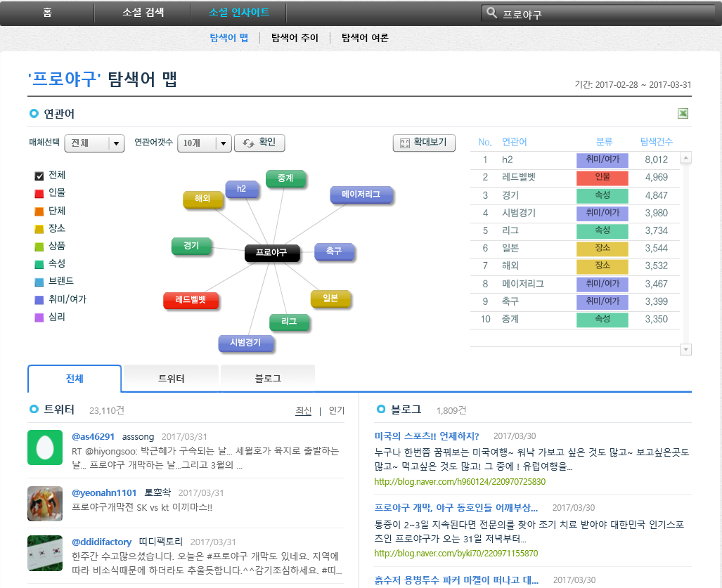
Task: Click the red 인물 tag of 레드벨벳
Action: [x=602, y=178]
